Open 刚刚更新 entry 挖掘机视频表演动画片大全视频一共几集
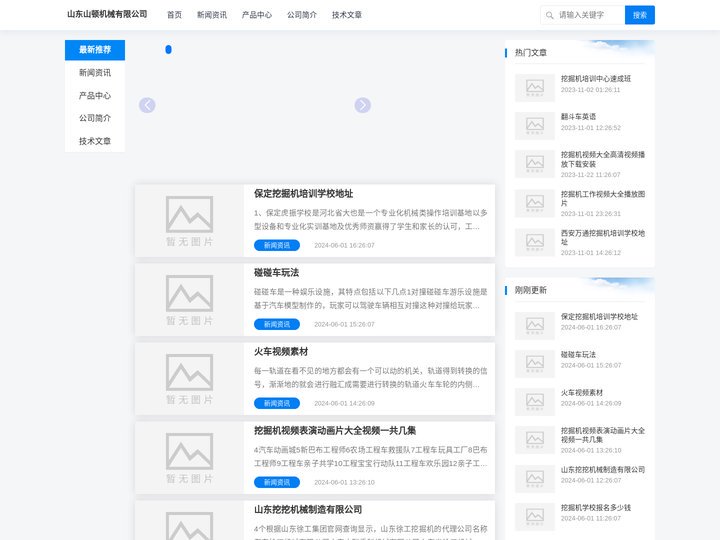Screen dimensions: 720x540 tap(602, 435)
